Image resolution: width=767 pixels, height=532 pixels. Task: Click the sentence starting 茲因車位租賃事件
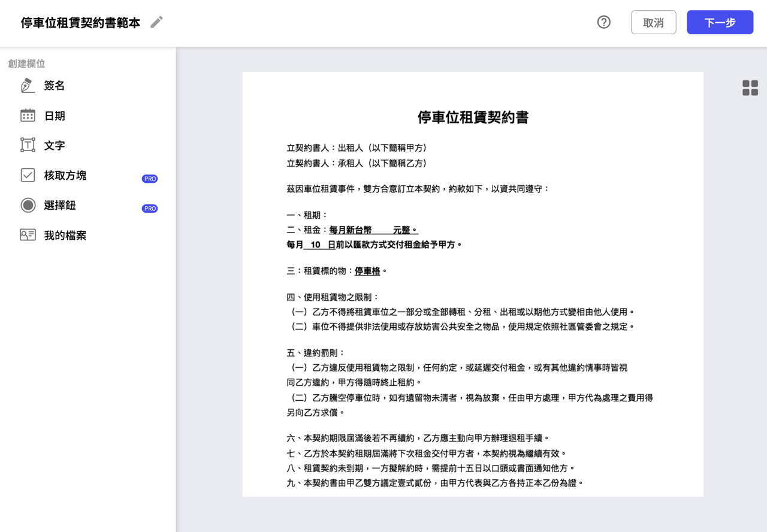(418, 189)
